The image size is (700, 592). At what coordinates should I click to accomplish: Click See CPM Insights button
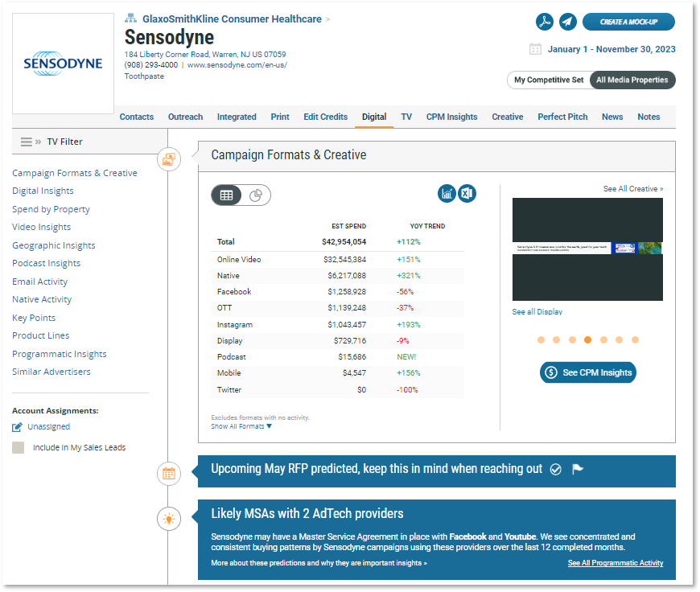[x=588, y=372]
